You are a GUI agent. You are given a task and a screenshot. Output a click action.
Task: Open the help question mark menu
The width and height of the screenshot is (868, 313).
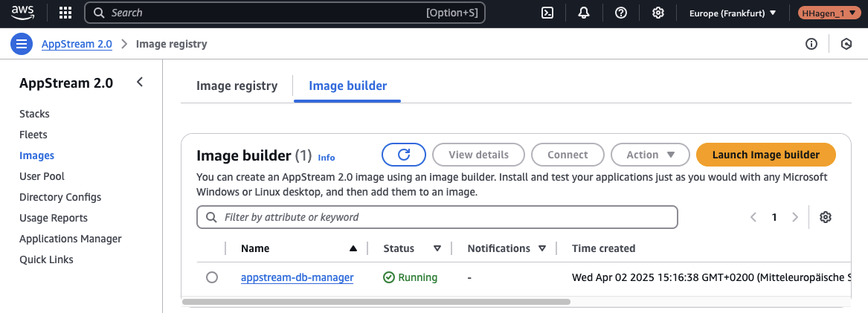(x=621, y=13)
